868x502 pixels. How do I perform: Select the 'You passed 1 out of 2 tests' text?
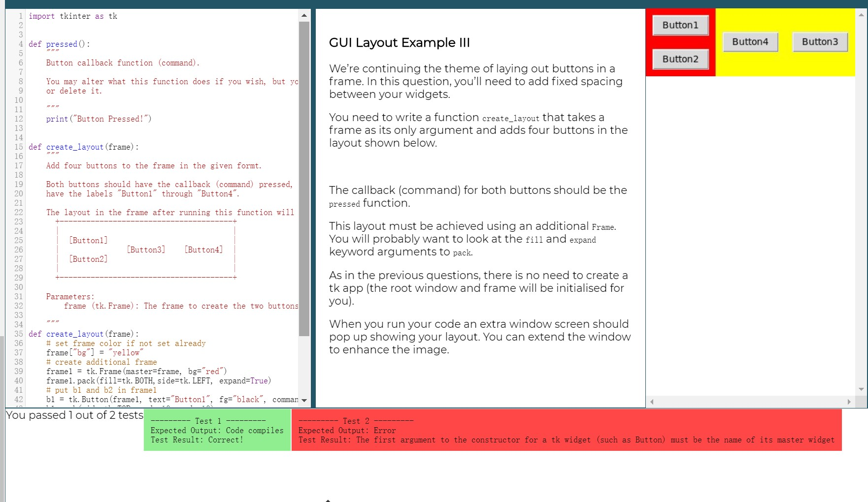(74, 415)
